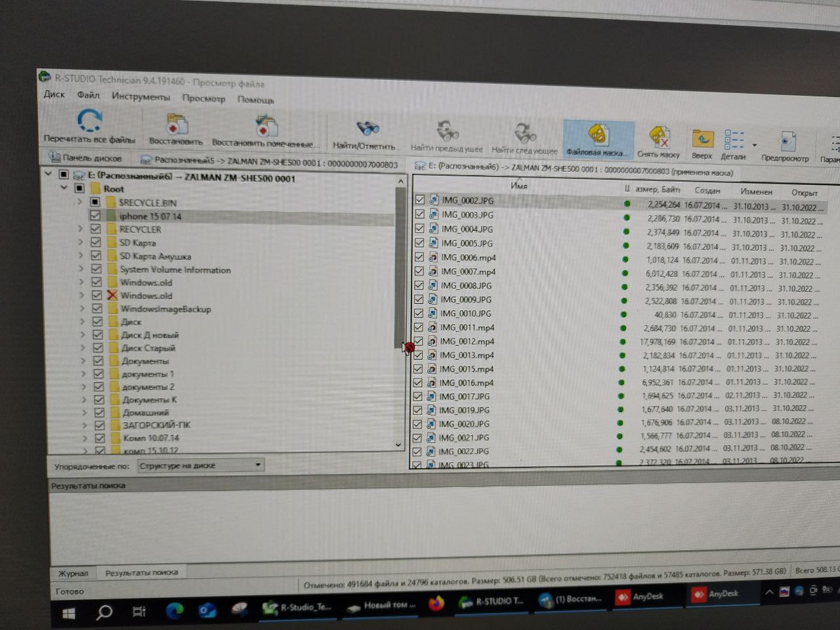Open the Новый том taskbar window
The image size is (840, 630).
[382, 605]
